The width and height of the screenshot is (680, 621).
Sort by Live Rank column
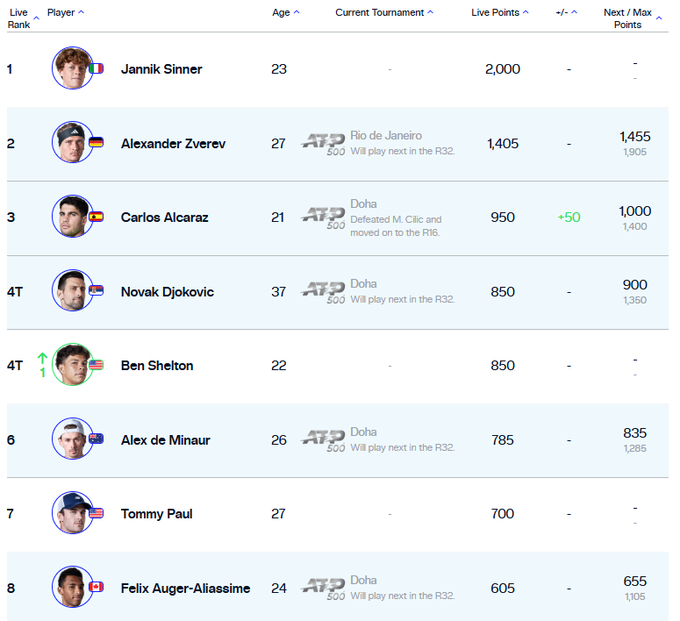tap(19, 18)
